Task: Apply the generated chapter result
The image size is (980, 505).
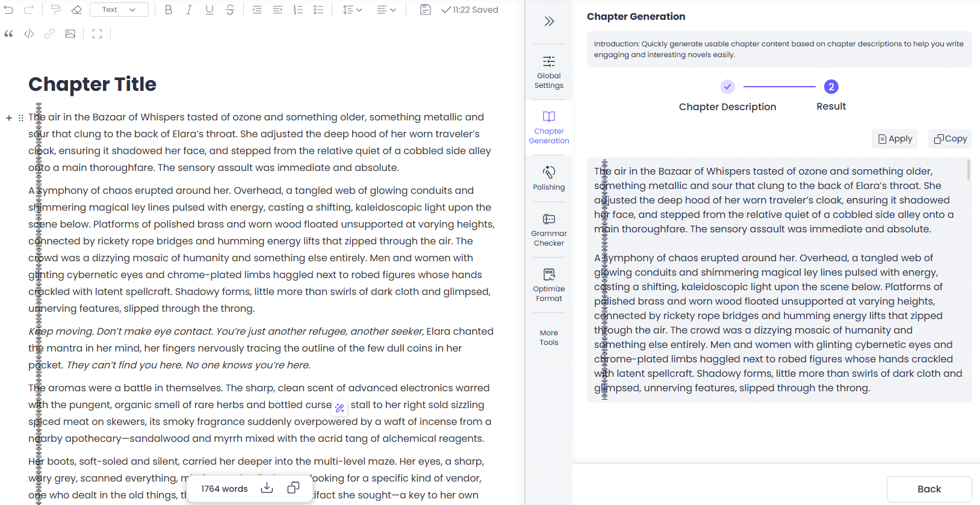Action: coord(894,138)
